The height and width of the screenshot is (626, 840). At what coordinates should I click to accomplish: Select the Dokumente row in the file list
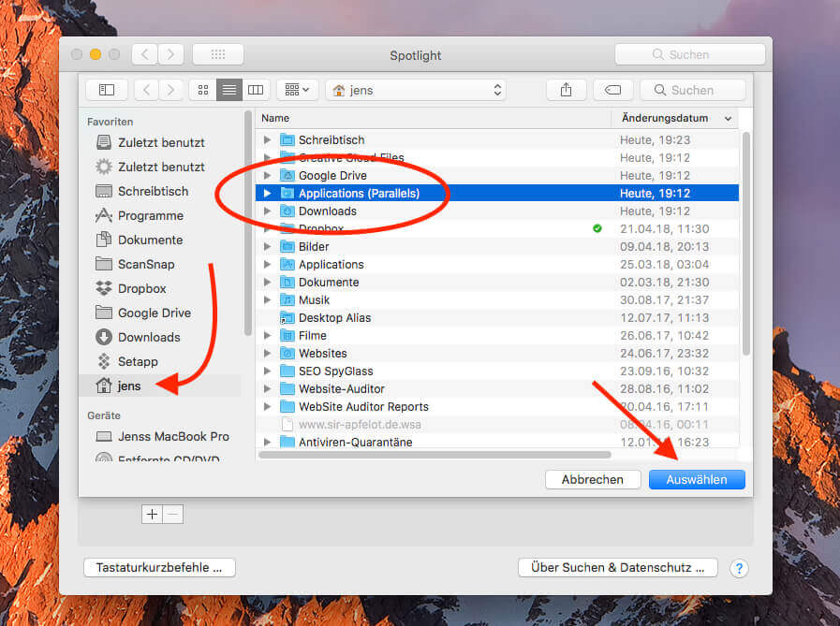tap(497, 283)
